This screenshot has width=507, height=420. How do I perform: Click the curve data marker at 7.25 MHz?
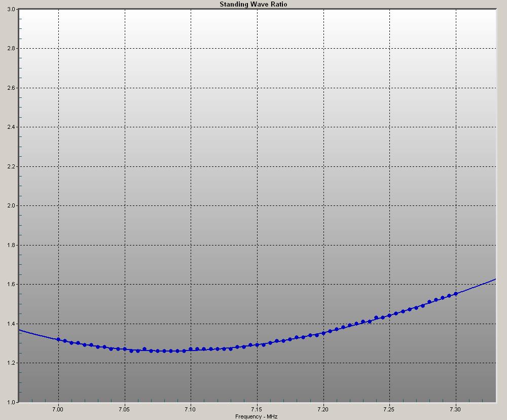389,316
